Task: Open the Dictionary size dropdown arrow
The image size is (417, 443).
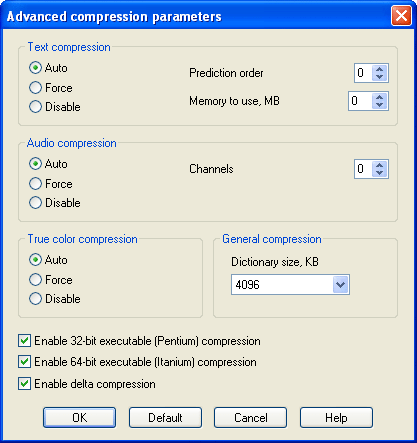Action: (x=340, y=285)
